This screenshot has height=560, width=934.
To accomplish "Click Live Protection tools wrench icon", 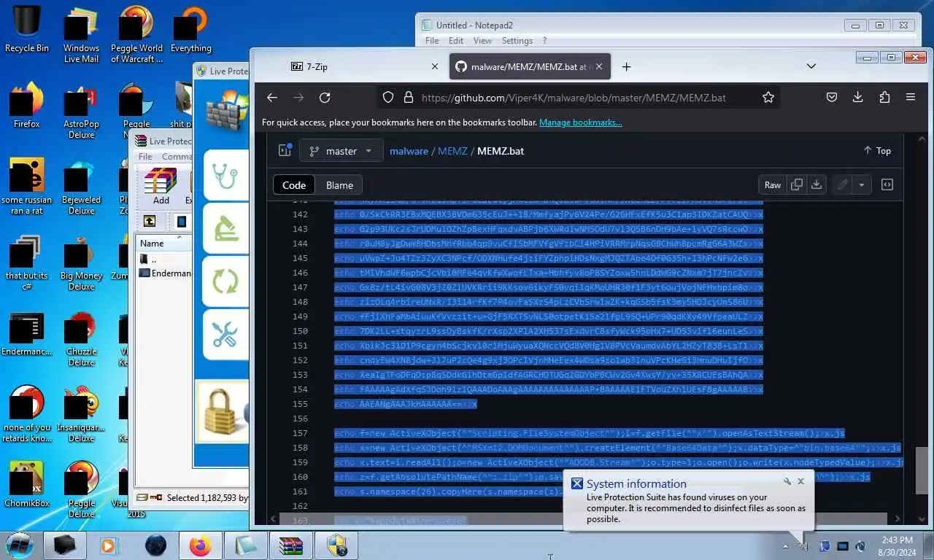I will point(224,334).
